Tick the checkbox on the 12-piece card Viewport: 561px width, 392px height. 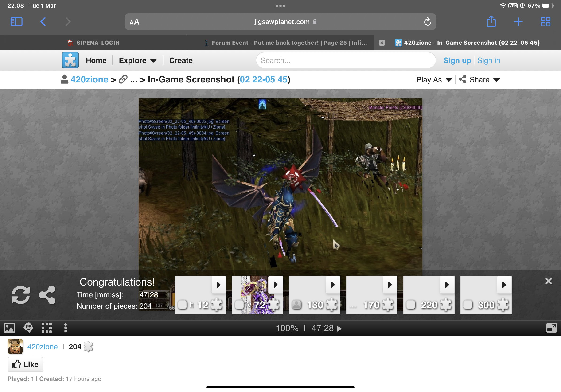point(182,305)
